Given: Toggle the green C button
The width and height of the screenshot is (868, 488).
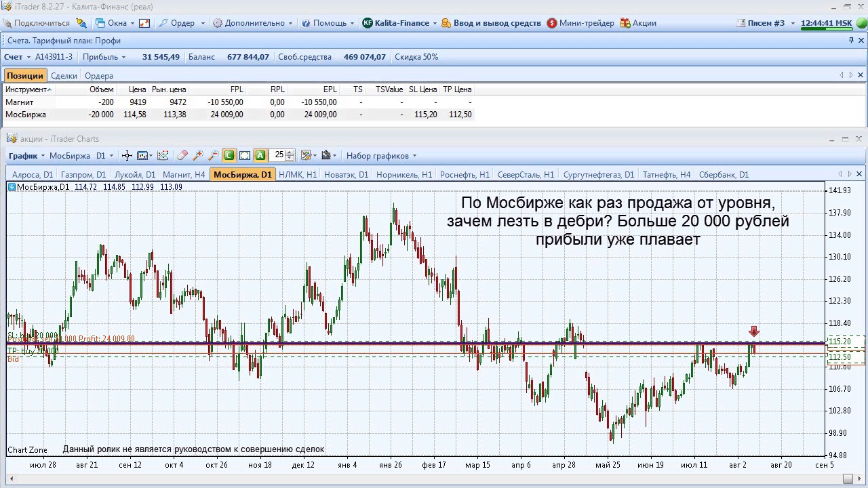Looking at the screenshot, I should 229,156.
